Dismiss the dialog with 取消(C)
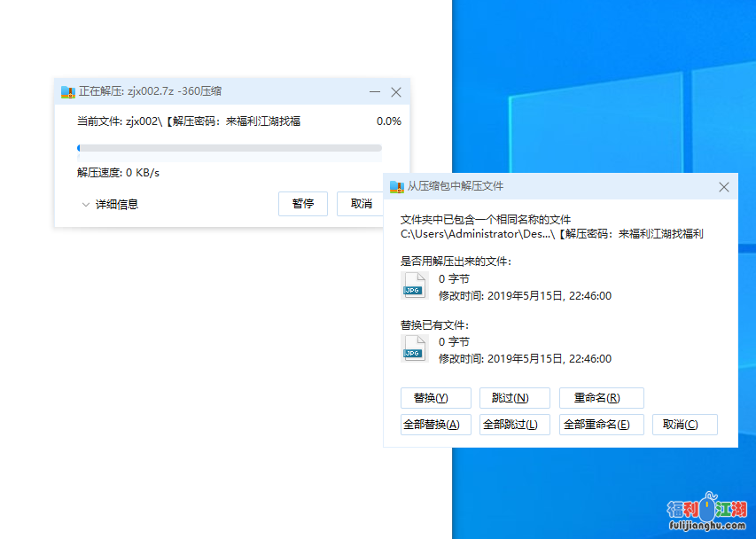 coord(684,425)
